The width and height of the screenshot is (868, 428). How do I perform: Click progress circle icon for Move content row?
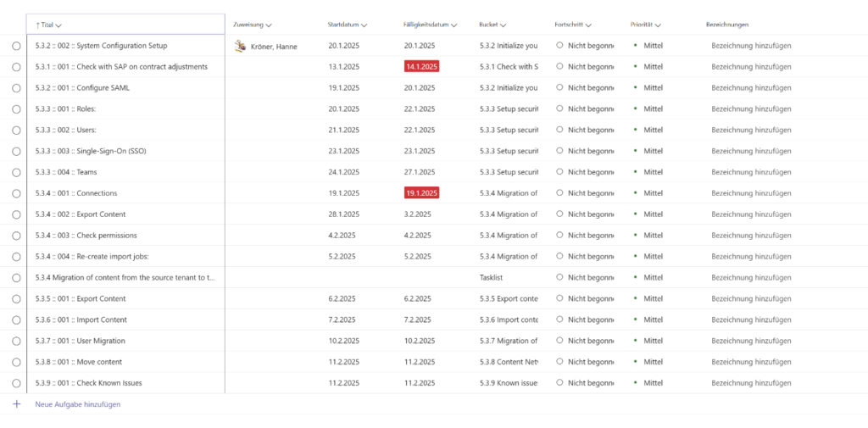559,362
